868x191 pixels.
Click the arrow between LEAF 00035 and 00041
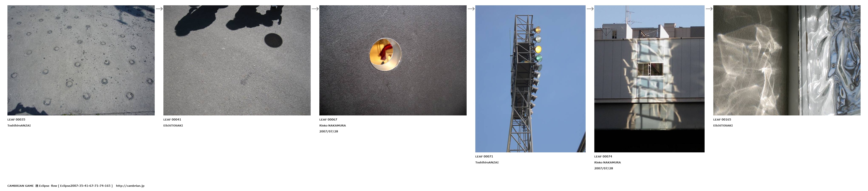click(x=159, y=9)
